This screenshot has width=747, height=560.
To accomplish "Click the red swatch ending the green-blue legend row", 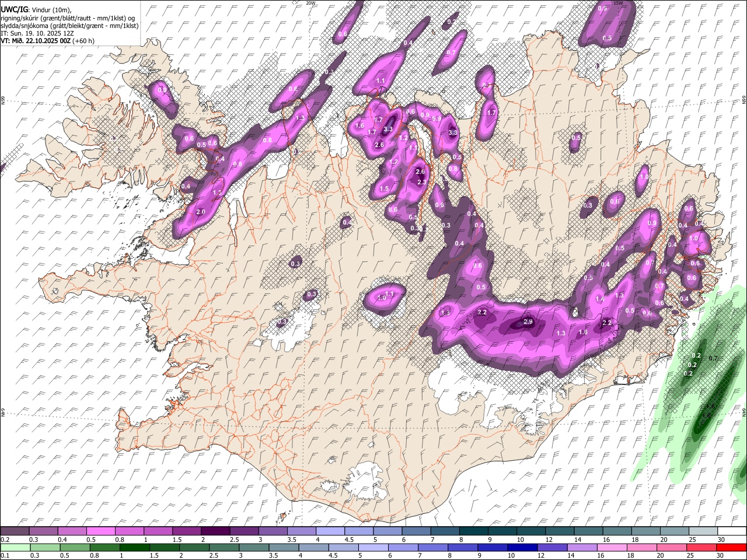I will 732,547.
